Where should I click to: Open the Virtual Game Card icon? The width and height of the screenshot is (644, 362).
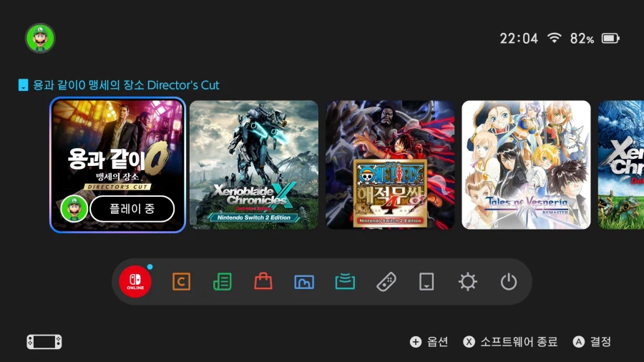[426, 282]
